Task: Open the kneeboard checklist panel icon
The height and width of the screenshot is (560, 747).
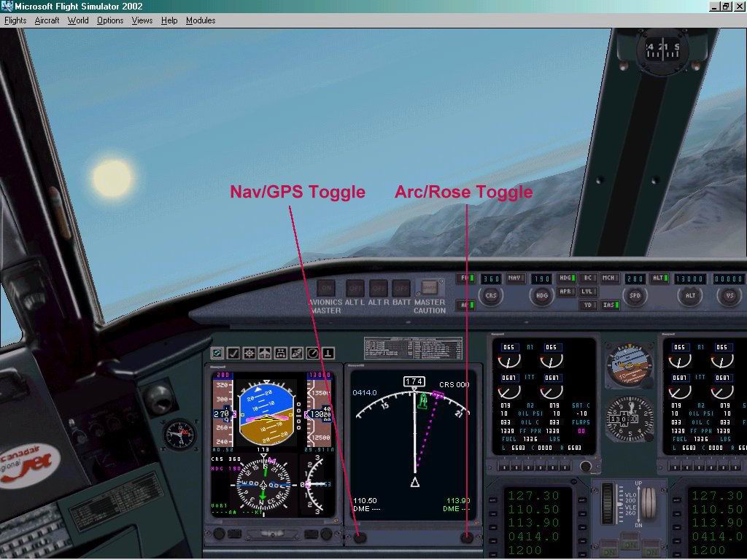Action: click(233, 353)
